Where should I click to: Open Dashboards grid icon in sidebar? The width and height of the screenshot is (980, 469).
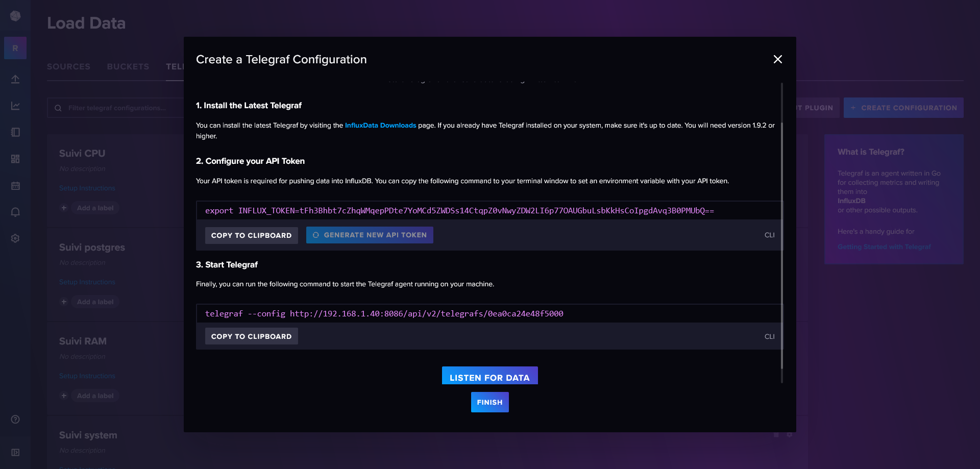15,159
